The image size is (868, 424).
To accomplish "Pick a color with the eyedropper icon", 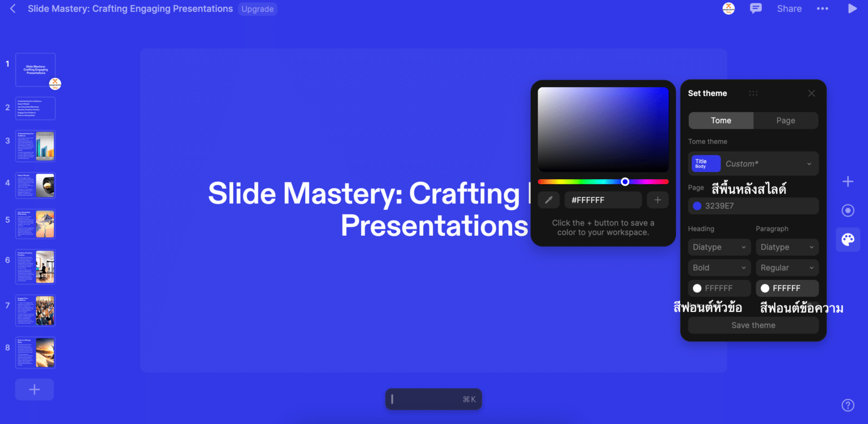I will pyautogui.click(x=549, y=200).
